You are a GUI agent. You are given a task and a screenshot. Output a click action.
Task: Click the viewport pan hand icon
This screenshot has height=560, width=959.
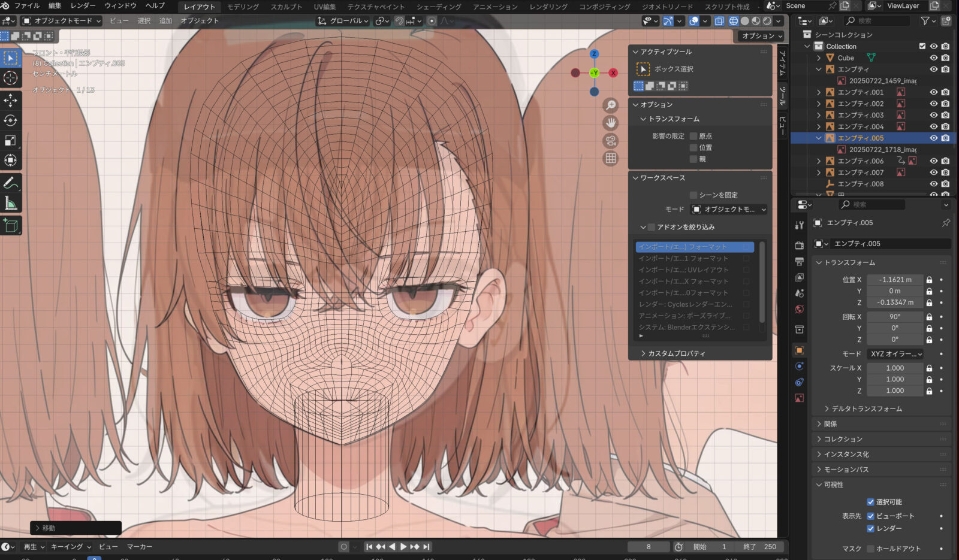click(610, 123)
